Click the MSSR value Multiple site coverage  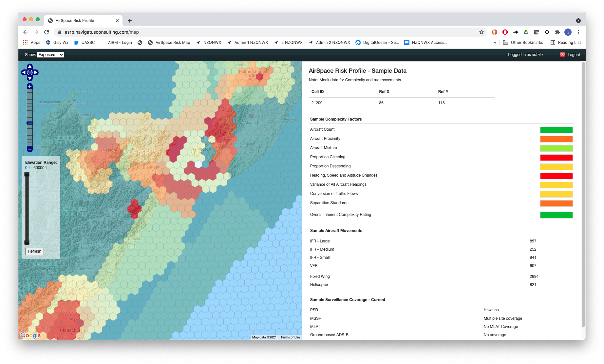(503, 318)
